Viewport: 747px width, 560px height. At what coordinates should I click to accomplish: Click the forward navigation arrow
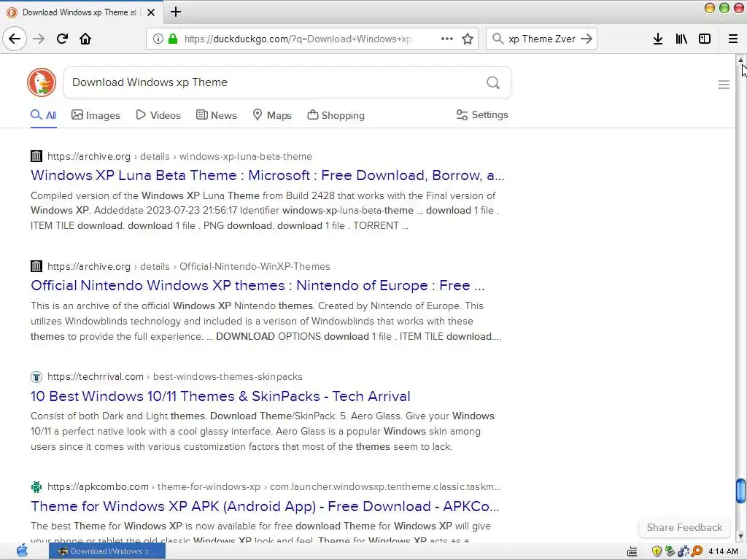coord(39,39)
